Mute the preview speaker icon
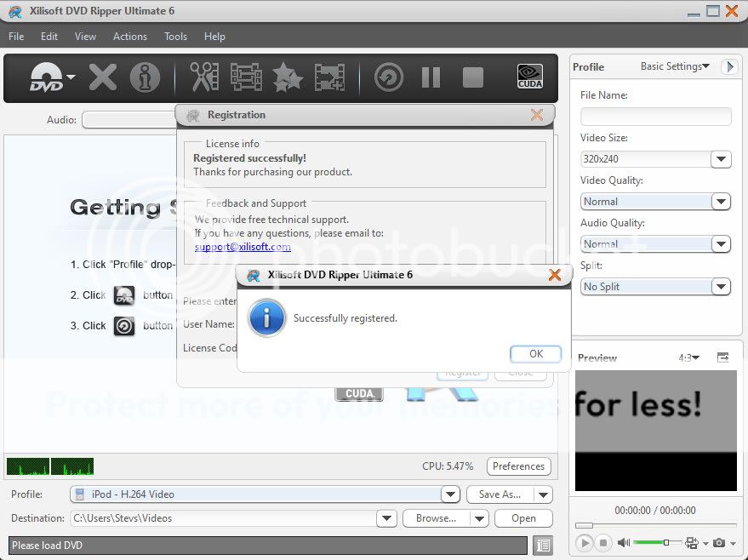 coord(624,542)
